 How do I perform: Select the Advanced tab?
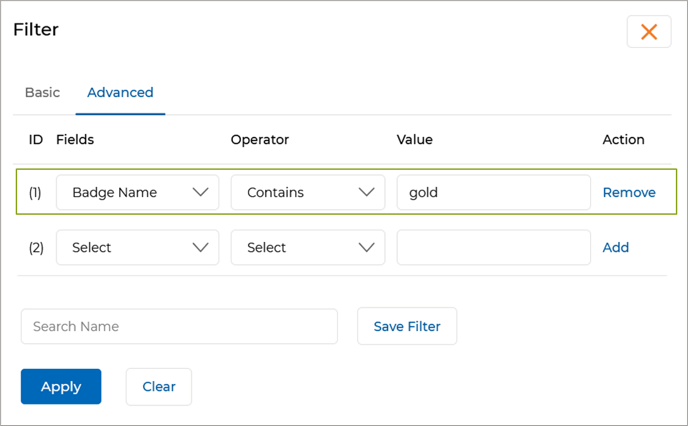(x=120, y=92)
